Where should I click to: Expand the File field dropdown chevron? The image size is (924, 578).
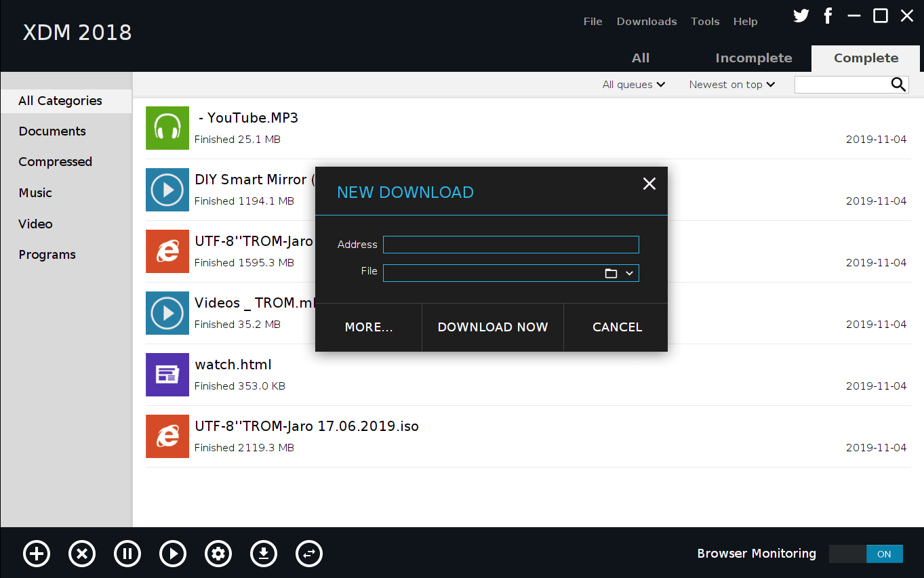coord(629,273)
